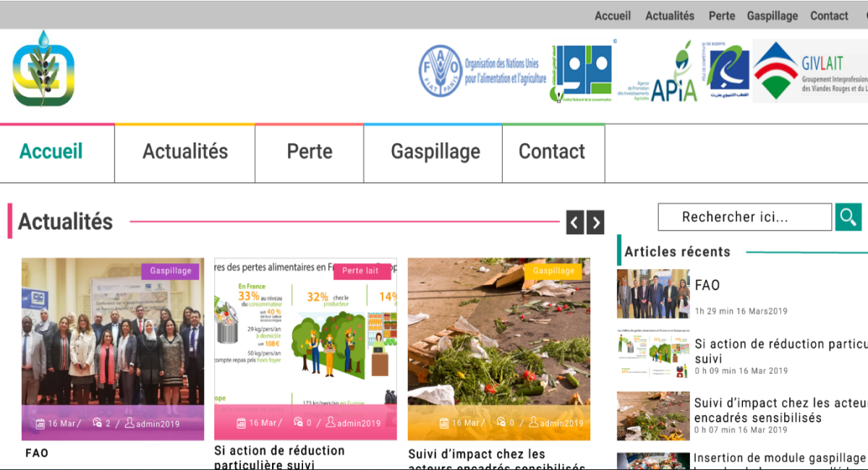Click calendar icon on the FAO card
This screenshot has width=868, height=470.
pyautogui.click(x=40, y=423)
